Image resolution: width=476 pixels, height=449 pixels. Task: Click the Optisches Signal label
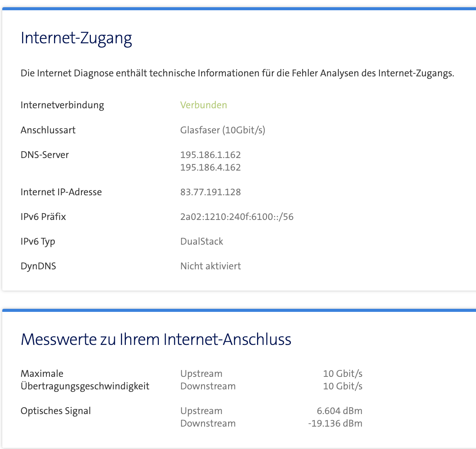pos(56,411)
